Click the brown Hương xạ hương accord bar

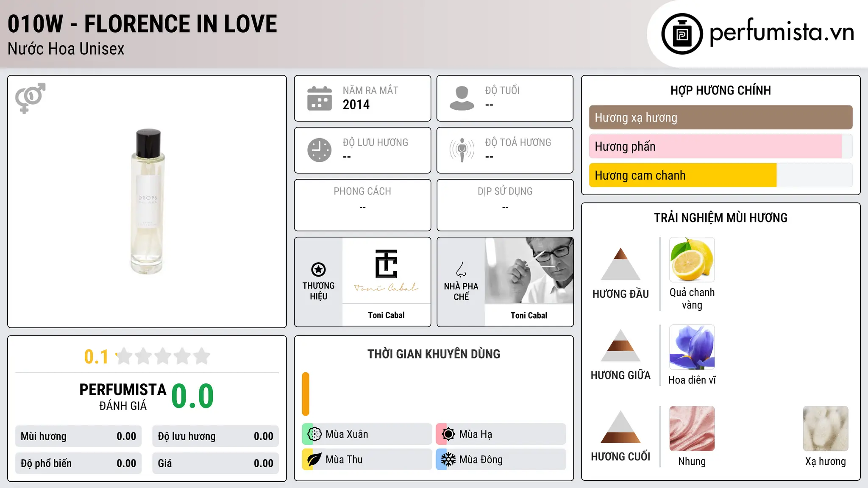(721, 117)
